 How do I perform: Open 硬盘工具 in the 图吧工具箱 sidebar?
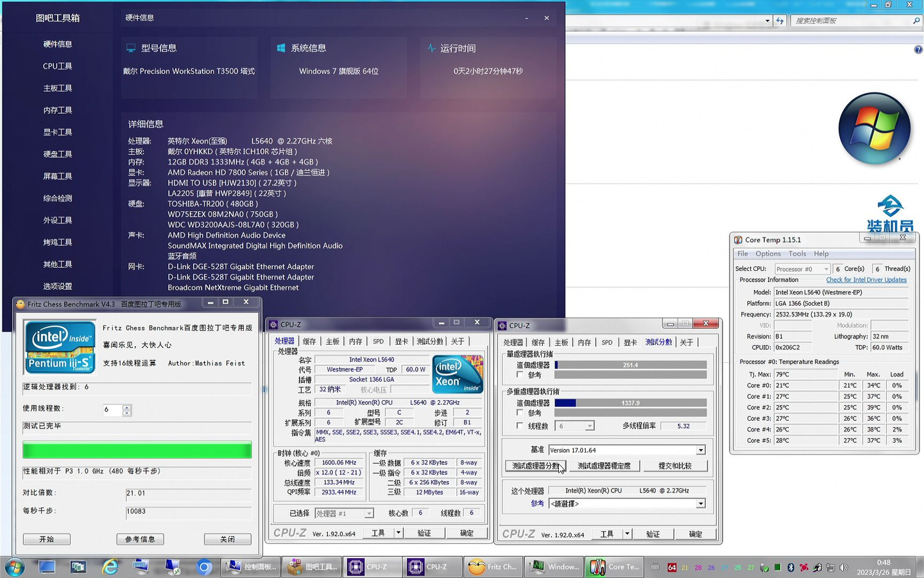pyautogui.click(x=56, y=153)
